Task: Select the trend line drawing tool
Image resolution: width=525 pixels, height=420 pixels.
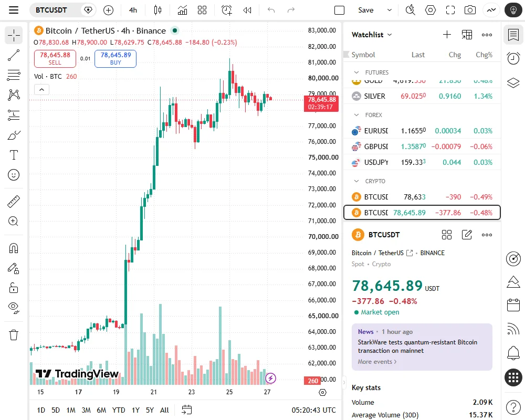Action: (x=14, y=55)
